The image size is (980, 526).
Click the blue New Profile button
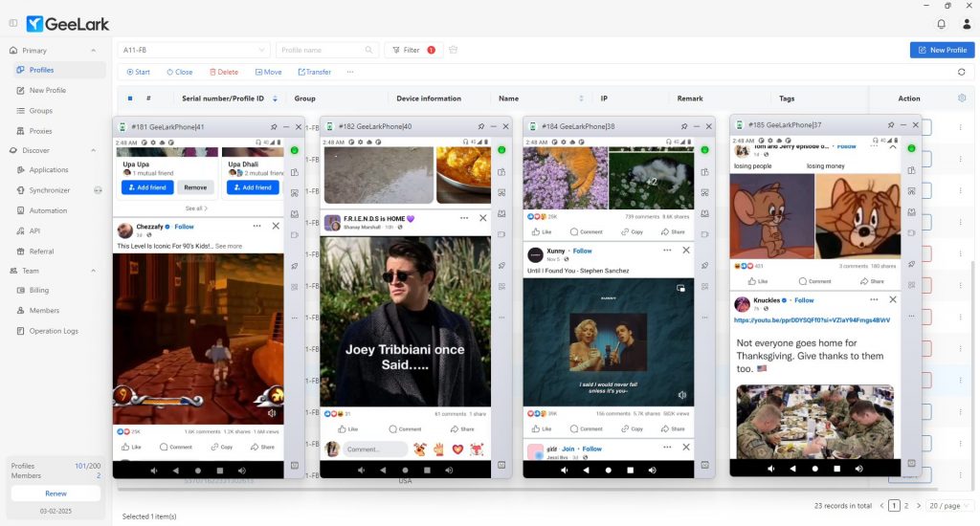click(942, 50)
